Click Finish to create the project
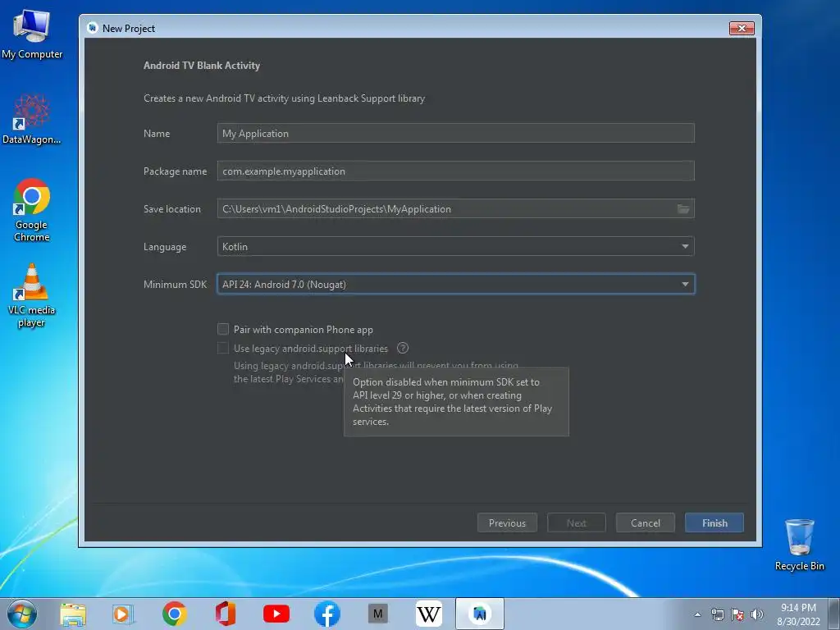 (714, 523)
